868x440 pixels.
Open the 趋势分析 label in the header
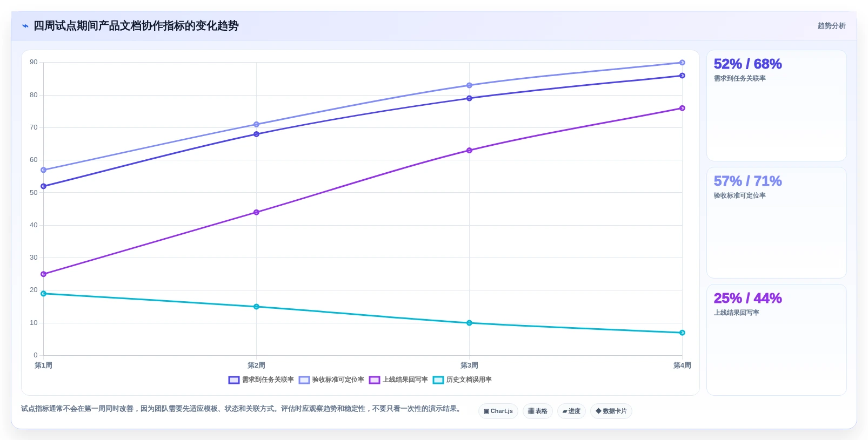click(x=831, y=26)
